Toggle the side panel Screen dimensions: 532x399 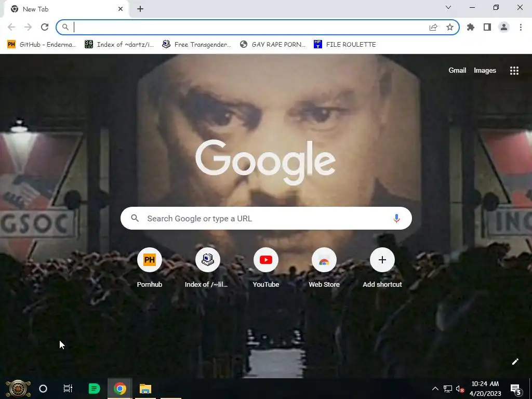(x=487, y=27)
